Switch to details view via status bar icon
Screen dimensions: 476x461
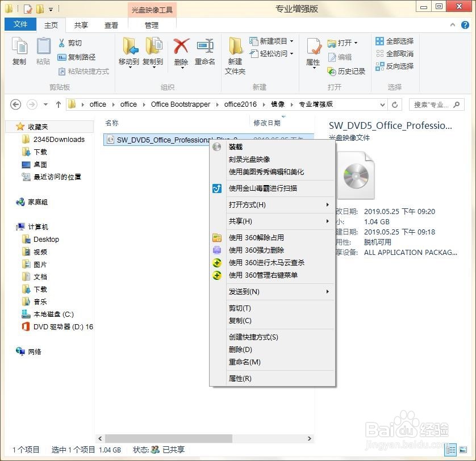click(x=451, y=449)
